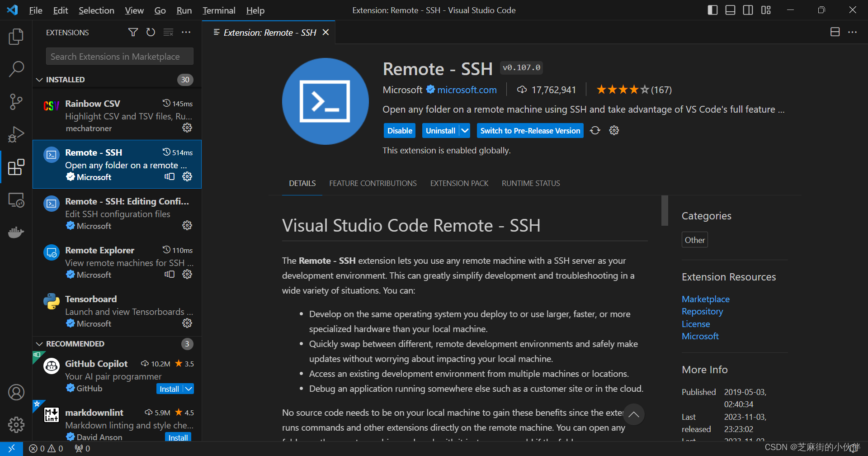
Task: Install markdownlint extension
Action: pyautogui.click(x=178, y=437)
